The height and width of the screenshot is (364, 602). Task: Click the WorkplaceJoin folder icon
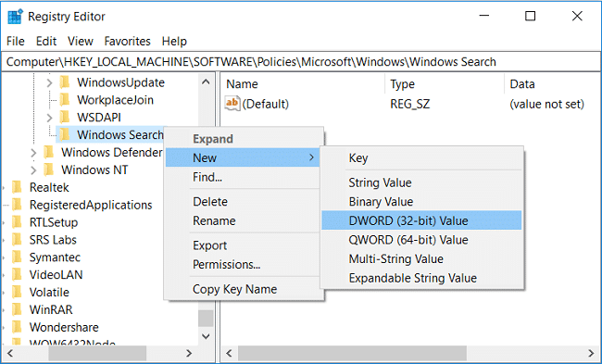[x=65, y=100]
